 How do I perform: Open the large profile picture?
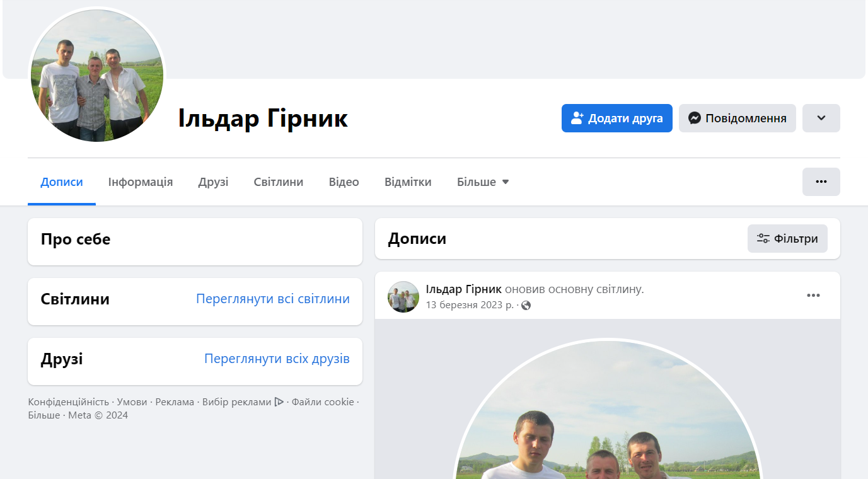[x=97, y=74]
